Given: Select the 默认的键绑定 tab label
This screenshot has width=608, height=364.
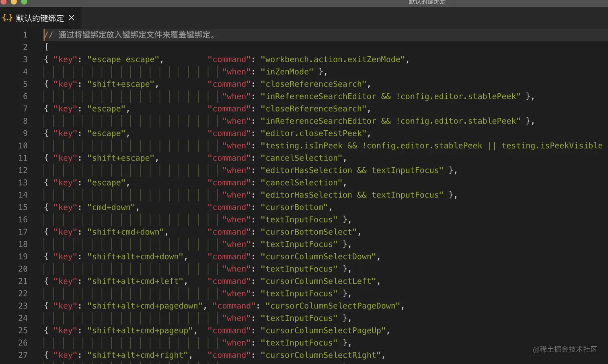Looking at the screenshot, I should click(40, 18).
